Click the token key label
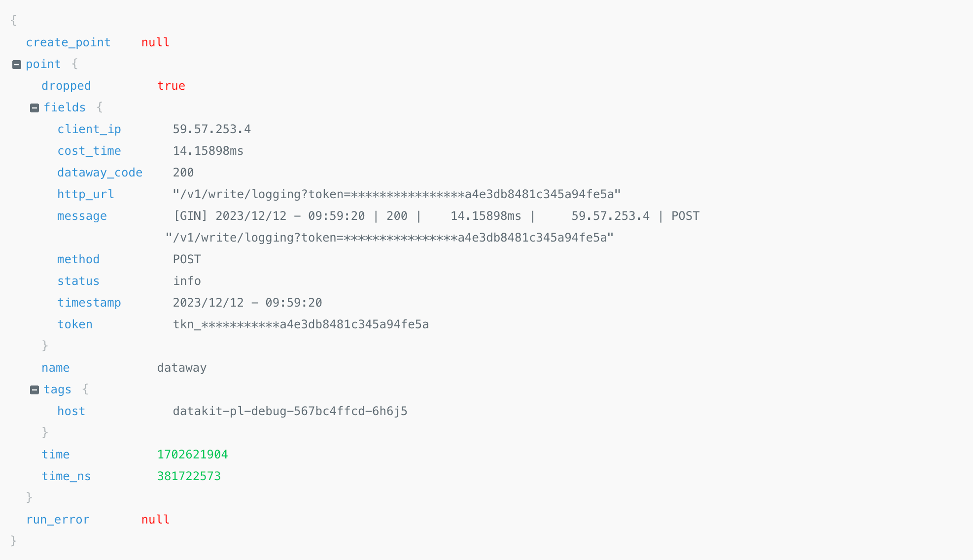The height and width of the screenshot is (560, 973). point(75,324)
